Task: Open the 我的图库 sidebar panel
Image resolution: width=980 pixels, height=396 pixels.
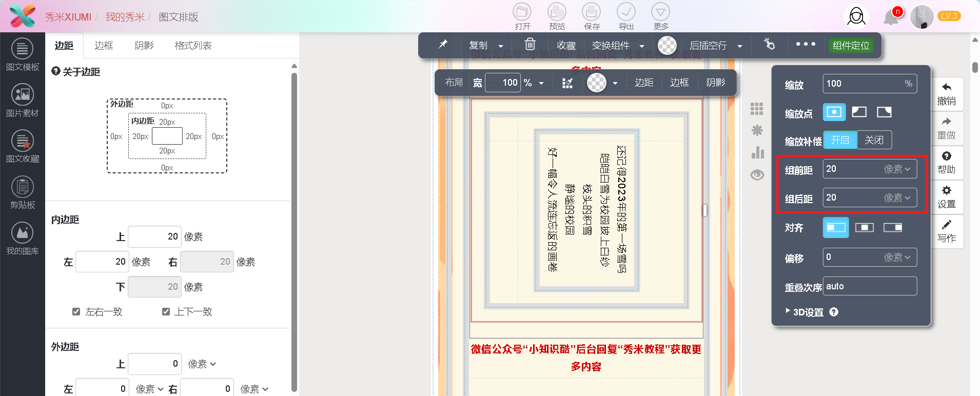Action: coord(23,239)
